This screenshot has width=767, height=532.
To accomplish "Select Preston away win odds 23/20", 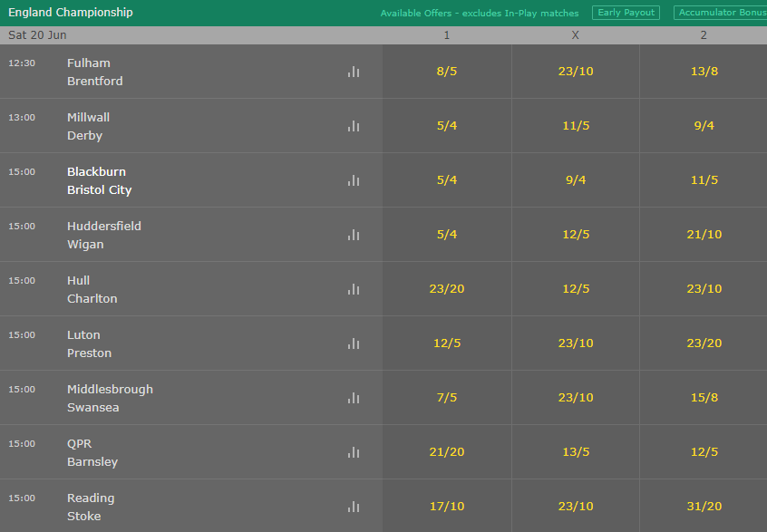I will [x=704, y=343].
